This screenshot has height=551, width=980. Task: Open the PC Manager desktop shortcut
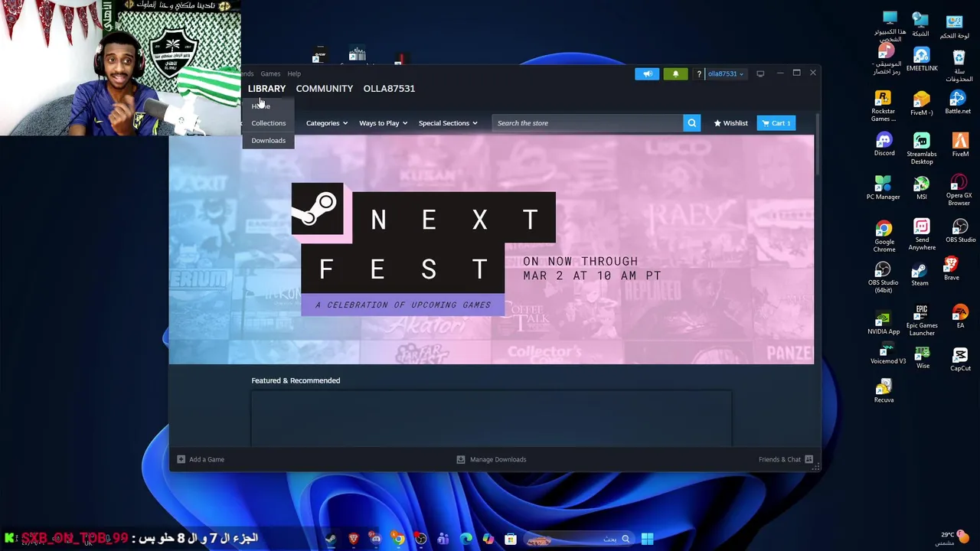pos(883,188)
